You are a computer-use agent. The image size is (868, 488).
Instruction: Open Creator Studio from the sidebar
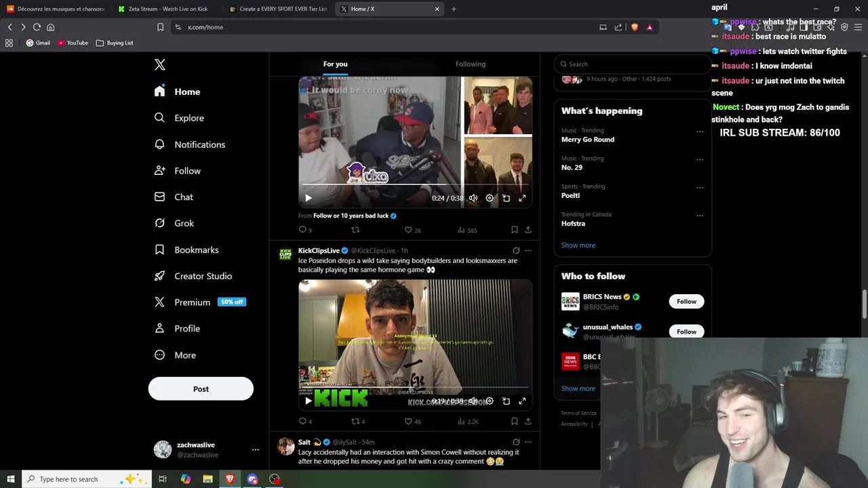click(x=193, y=276)
